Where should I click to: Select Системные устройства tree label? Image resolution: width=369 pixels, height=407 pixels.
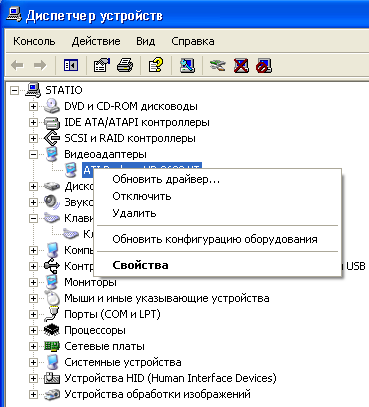[123, 362]
